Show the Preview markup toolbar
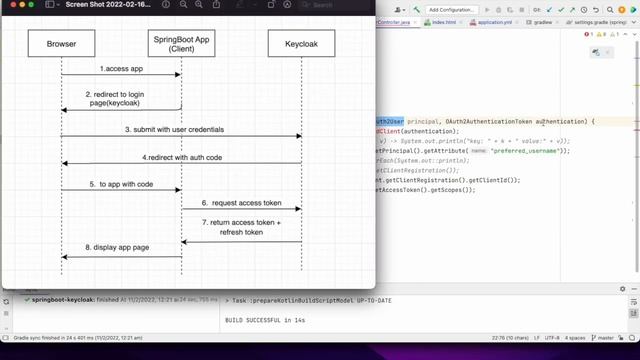640x360 pixels. tap(287, 4)
